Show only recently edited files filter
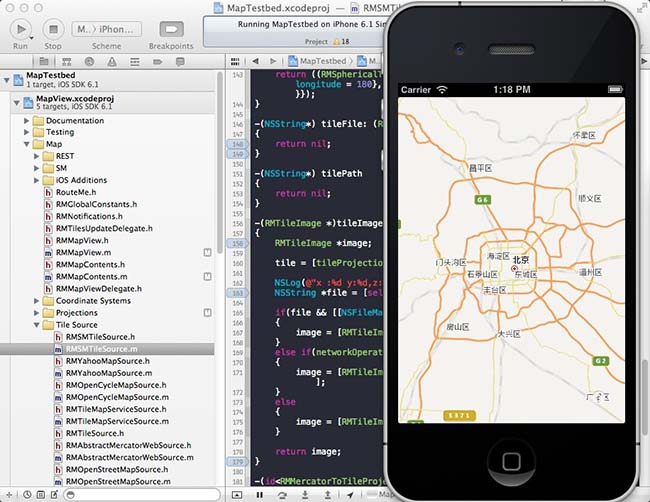 coord(27,495)
